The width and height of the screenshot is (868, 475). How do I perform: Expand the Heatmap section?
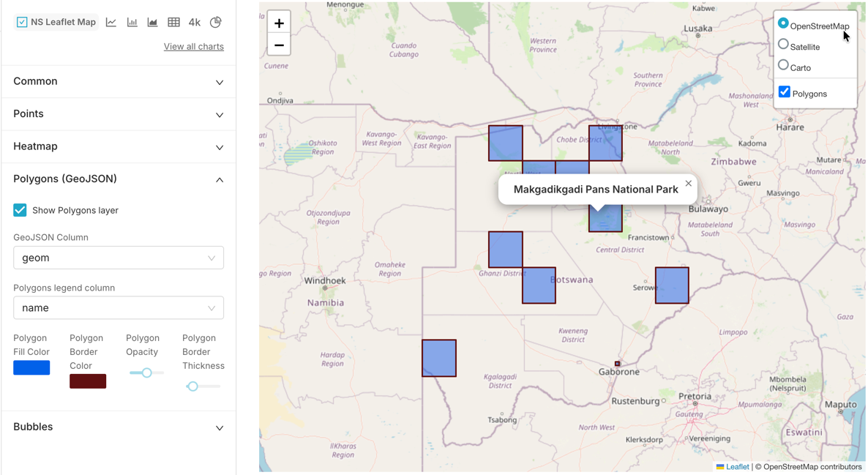pos(119,146)
